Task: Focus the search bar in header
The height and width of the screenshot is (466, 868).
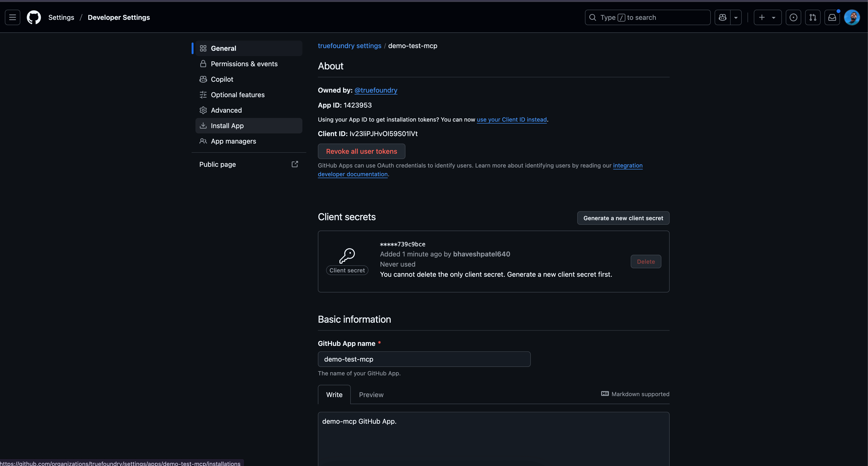Action: (647, 17)
